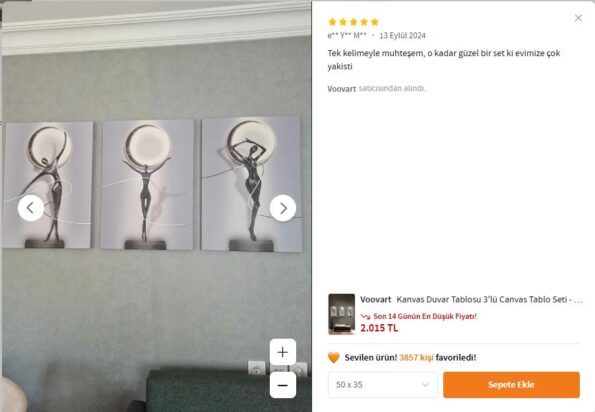This screenshot has width=595, height=412.
Task: Add the product with Sepete Ekle
Action: tap(511, 385)
